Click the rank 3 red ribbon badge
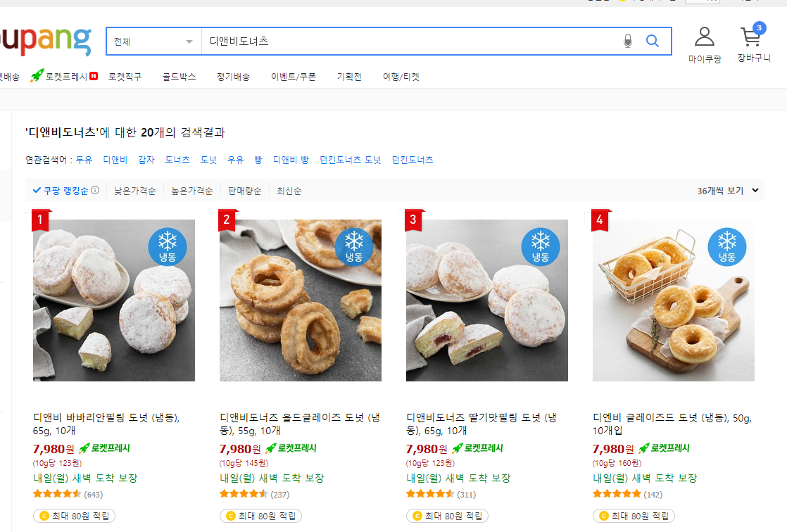Image resolution: width=787 pixels, height=532 pixels. point(414,220)
